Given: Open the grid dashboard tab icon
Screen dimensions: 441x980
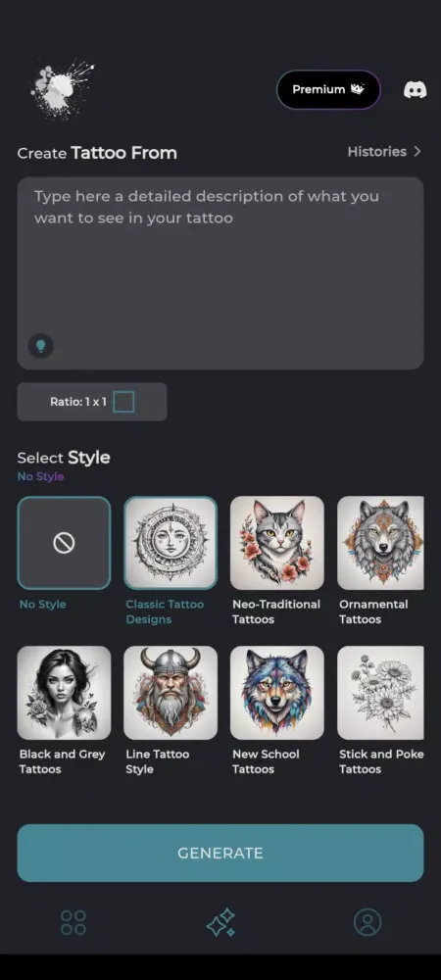Looking at the screenshot, I should (x=73, y=922).
